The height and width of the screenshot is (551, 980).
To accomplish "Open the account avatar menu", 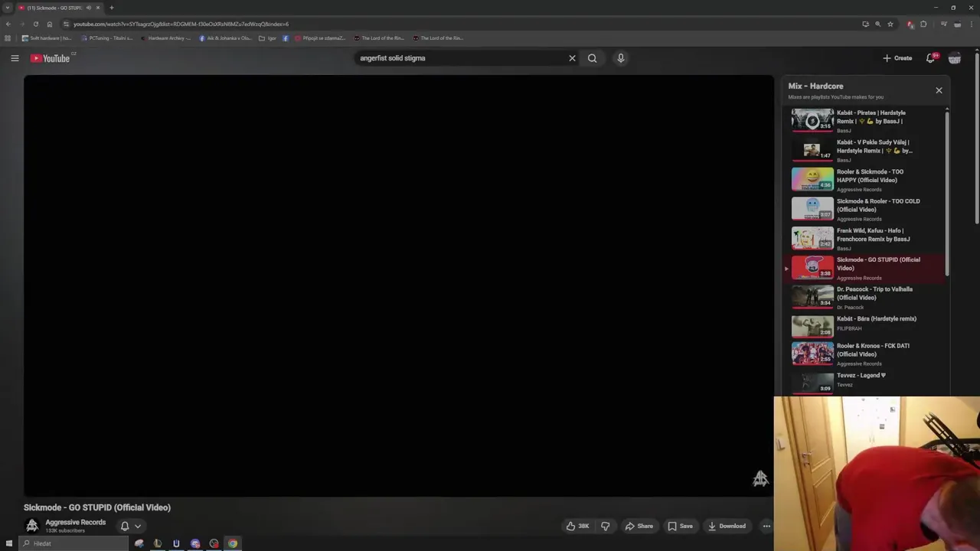I will pyautogui.click(x=954, y=58).
